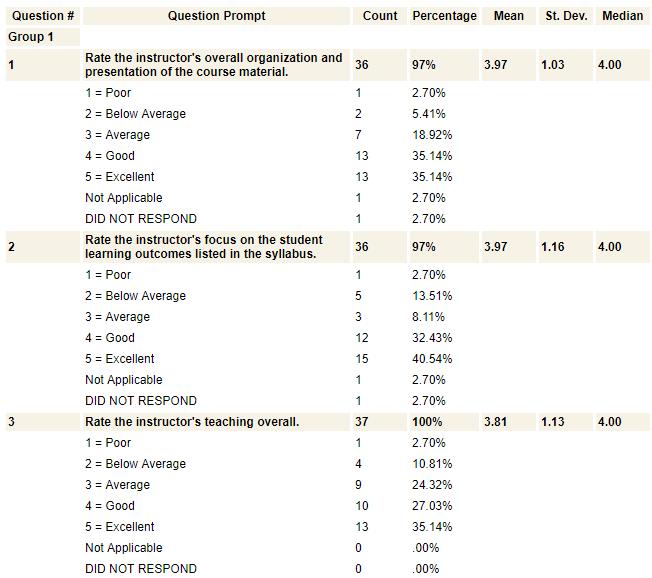Click the 40.54% percentage value

pos(432,359)
